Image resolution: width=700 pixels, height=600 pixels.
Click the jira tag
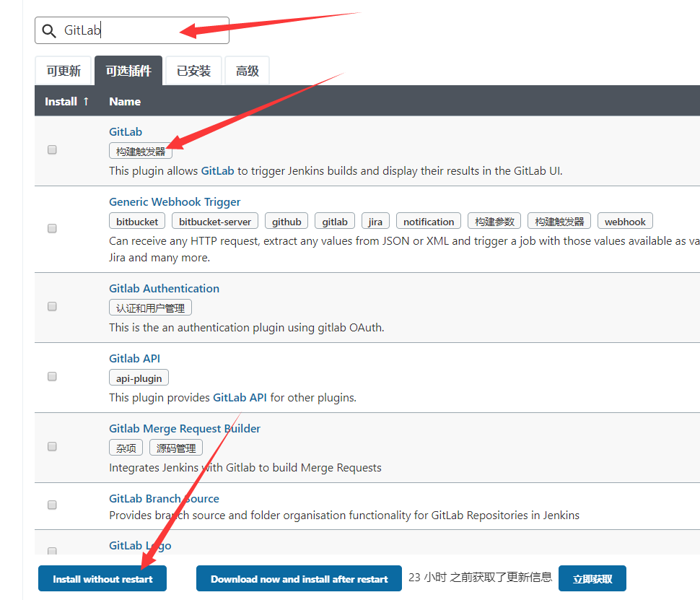tap(375, 221)
